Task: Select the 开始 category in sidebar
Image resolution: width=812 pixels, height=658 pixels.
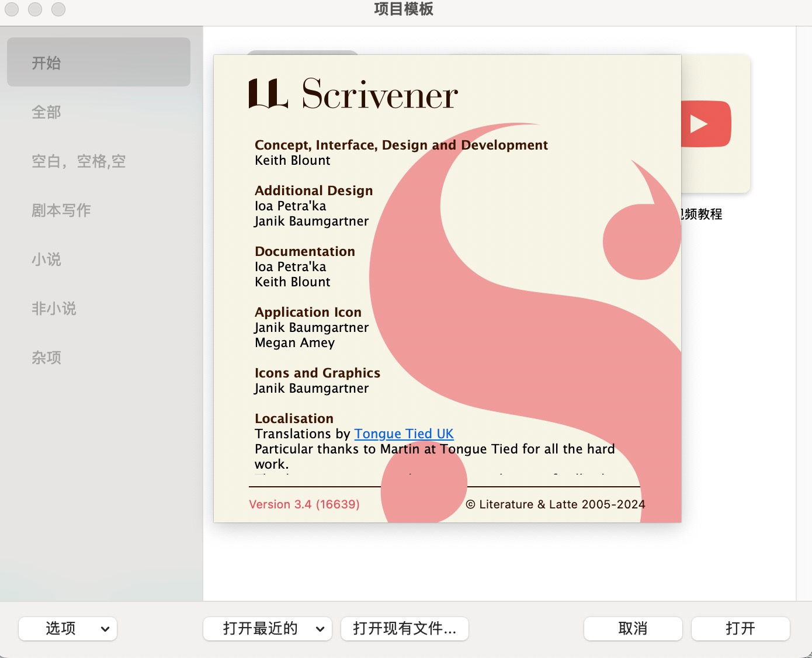Action: [x=99, y=63]
